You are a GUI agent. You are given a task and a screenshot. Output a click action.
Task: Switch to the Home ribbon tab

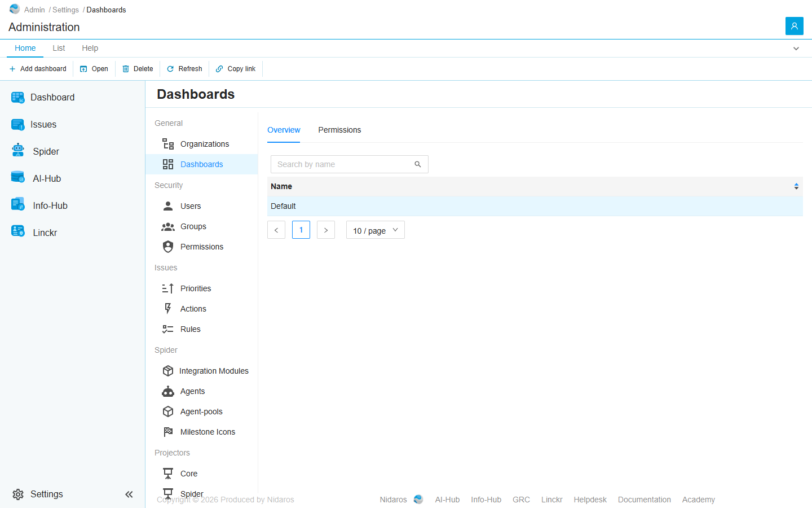[x=25, y=48]
